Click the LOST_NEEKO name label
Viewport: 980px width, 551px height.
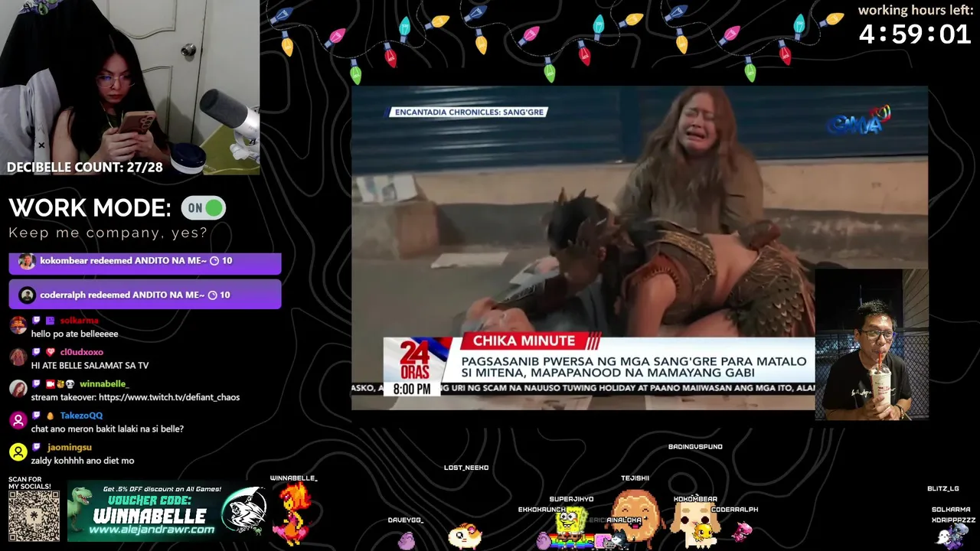coord(466,468)
